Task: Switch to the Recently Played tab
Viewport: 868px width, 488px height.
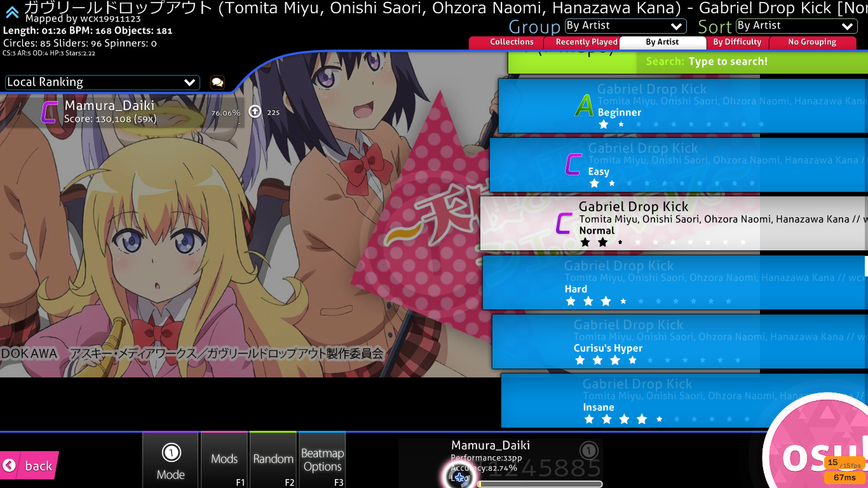Action: (587, 43)
